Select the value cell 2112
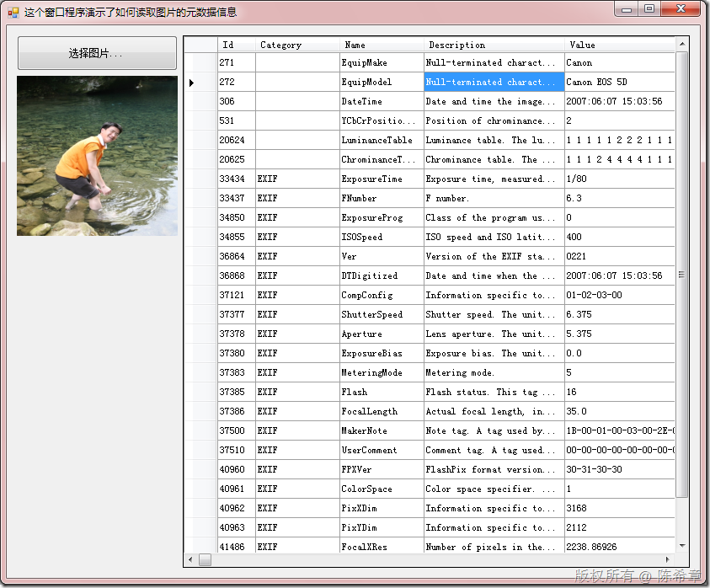Image resolution: width=710 pixels, height=588 pixels. tap(619, 527)
